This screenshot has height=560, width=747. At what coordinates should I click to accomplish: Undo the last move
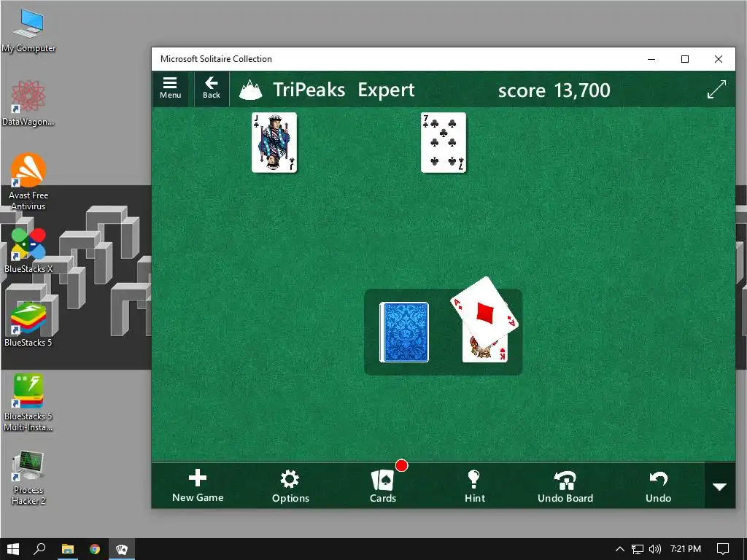[658, 486]
